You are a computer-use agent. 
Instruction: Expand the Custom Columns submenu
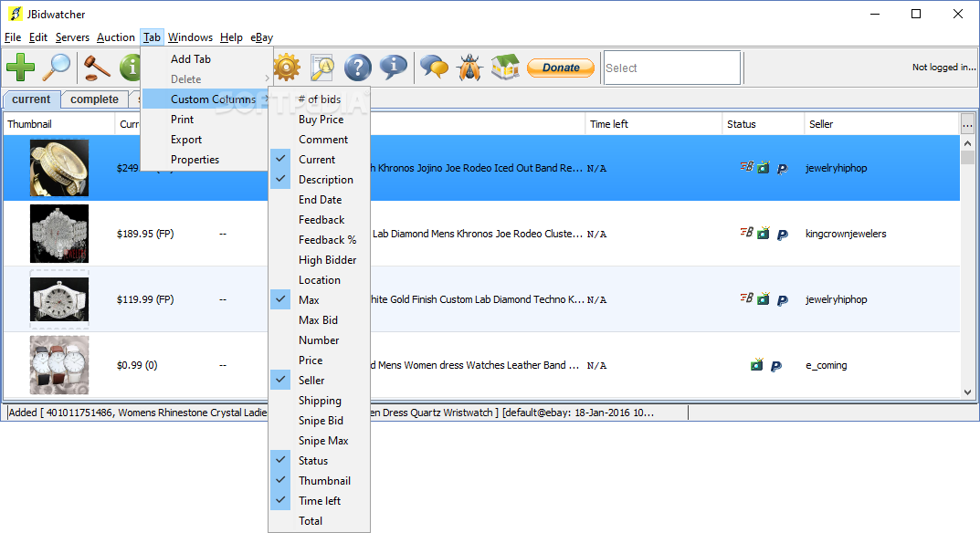(205, 99)
